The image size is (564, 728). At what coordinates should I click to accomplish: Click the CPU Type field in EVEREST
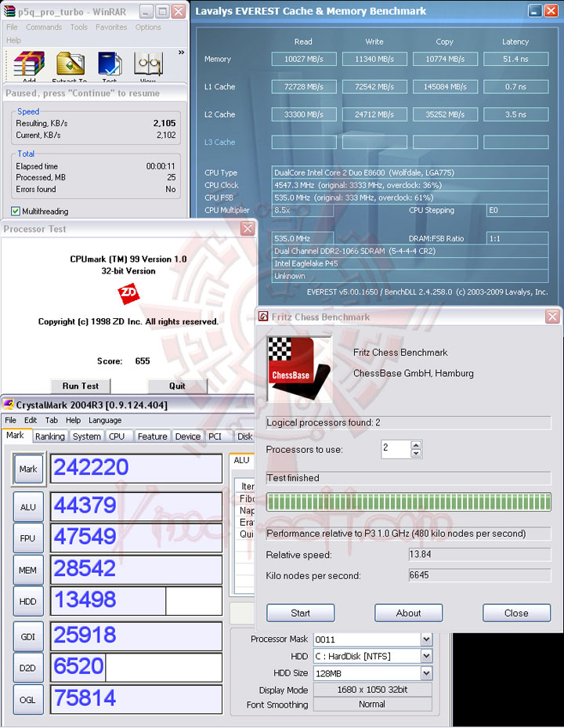[410, 172]
